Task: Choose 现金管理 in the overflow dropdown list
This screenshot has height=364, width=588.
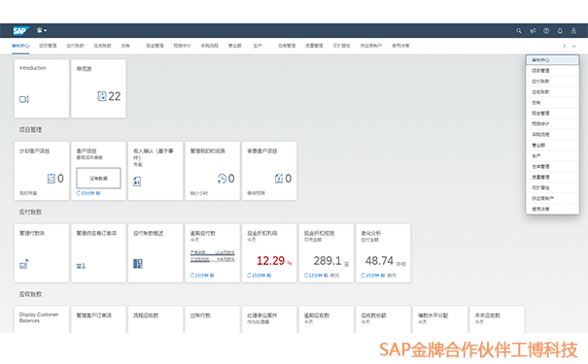Action: click(x=552, y=114)
